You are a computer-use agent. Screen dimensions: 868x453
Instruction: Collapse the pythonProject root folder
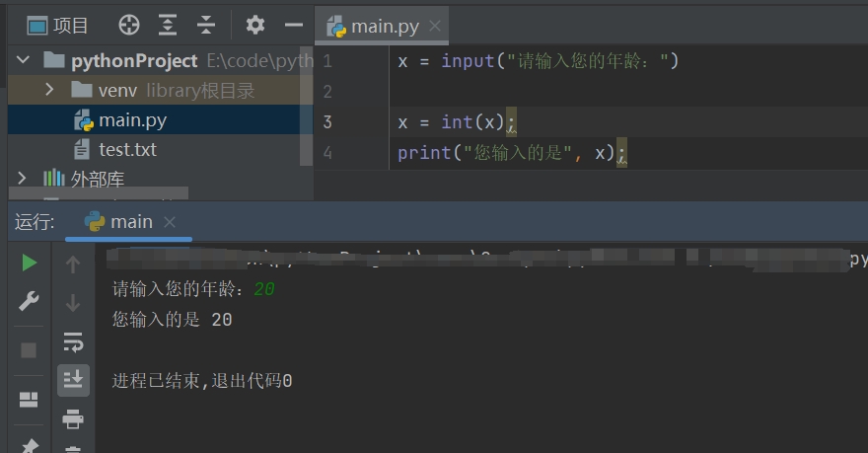[x=23, y=60]
